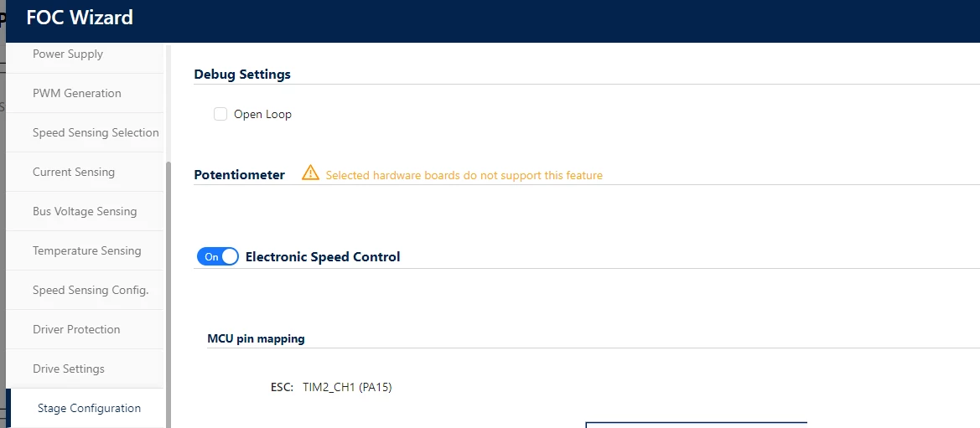Click the sidebar vertical scrollbar
The width and height of the screenshot is (980, 428).
click(168, 294)
